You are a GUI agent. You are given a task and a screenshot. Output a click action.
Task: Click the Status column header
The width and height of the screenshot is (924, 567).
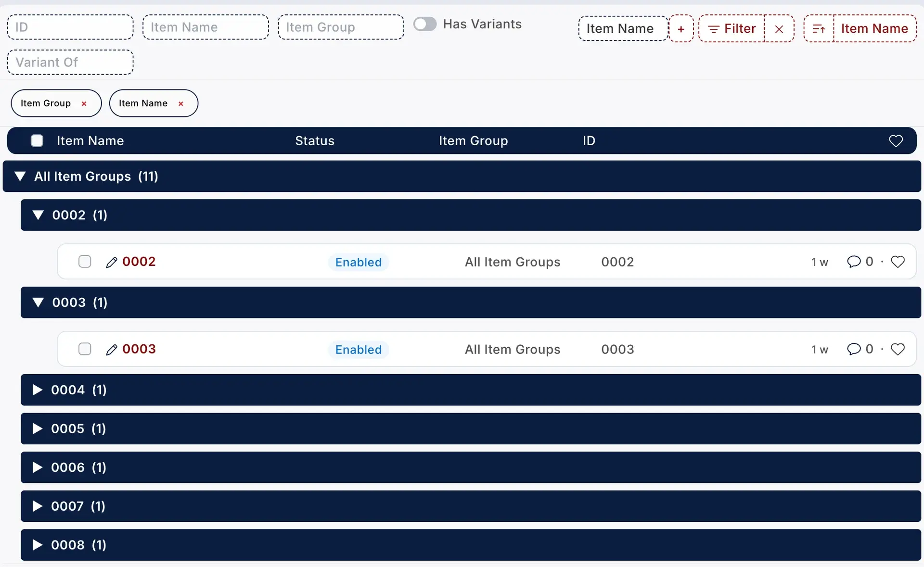click(315, 141)
